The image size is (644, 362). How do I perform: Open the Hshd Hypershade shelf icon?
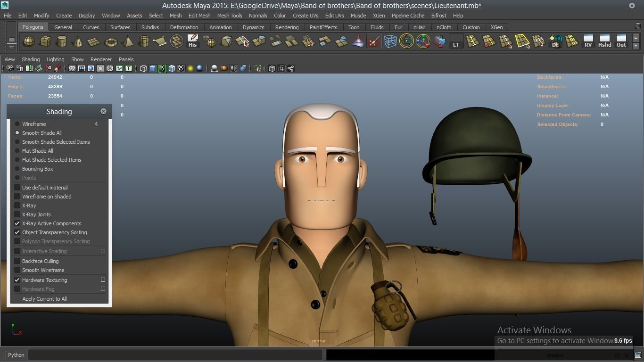pyautogui.click(x=604, y=41)
